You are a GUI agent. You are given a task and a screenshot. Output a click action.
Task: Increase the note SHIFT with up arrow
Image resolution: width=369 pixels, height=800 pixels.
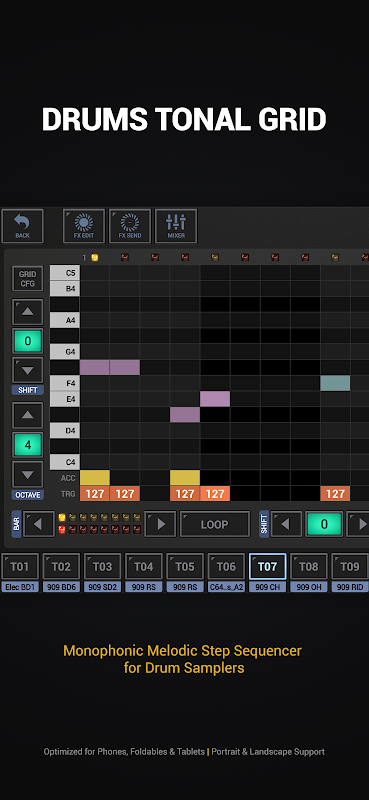(28, 312)
